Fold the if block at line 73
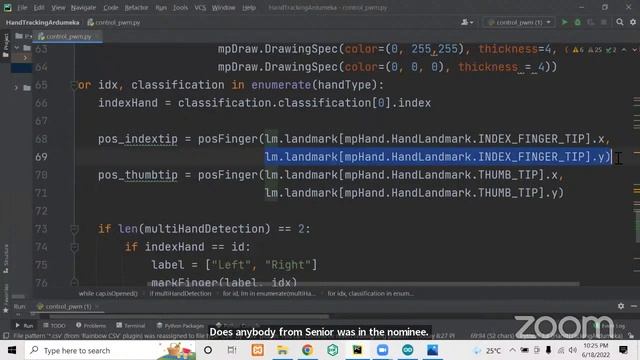 [74, 229]
